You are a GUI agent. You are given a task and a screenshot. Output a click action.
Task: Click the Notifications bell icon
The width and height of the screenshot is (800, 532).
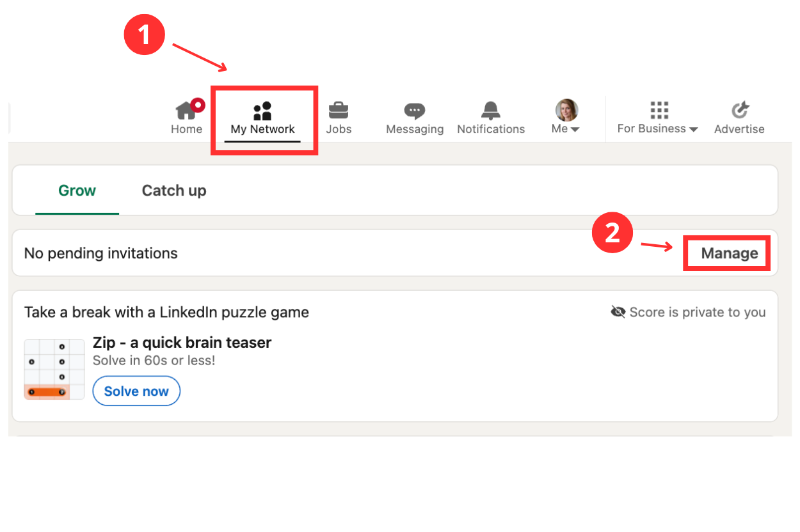[x=491, y=111]
